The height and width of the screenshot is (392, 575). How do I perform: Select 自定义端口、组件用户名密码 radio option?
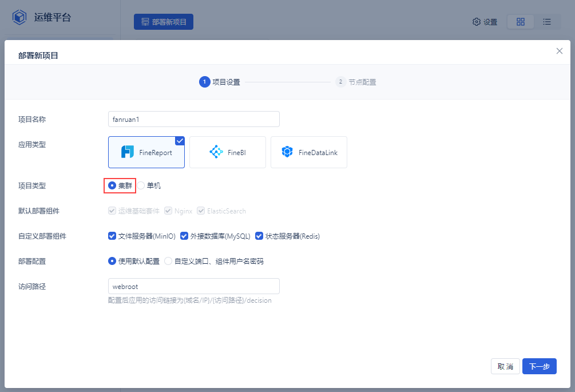pyautogui.click(x=168, y=261)
